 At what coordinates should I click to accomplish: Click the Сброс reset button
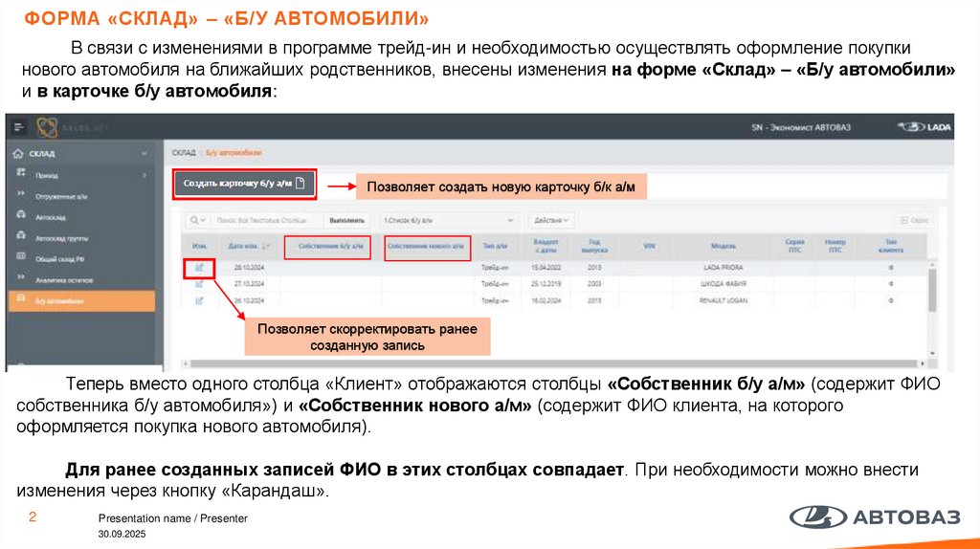pyautogui.click(x=914, y=221)
